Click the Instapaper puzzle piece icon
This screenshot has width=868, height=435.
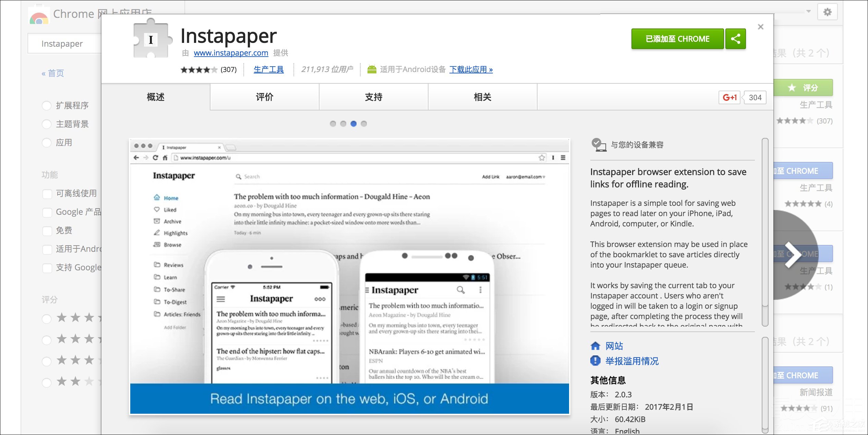(x=151, y=39)
